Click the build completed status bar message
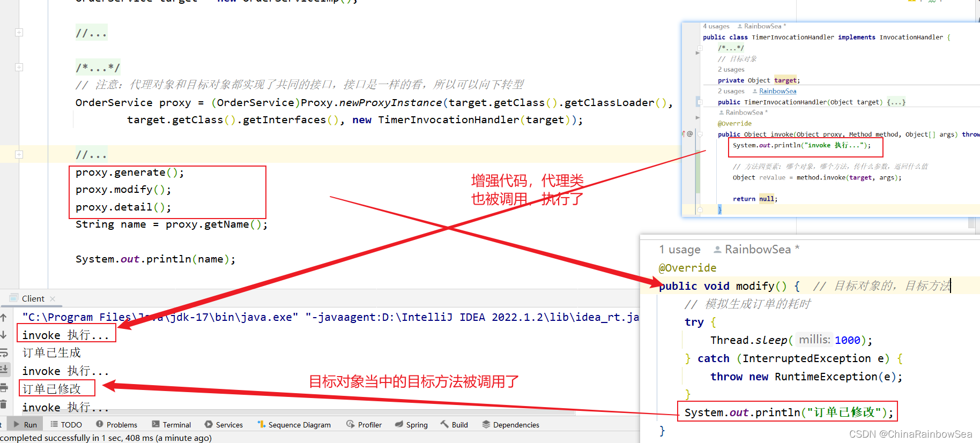 coord(106,438)
